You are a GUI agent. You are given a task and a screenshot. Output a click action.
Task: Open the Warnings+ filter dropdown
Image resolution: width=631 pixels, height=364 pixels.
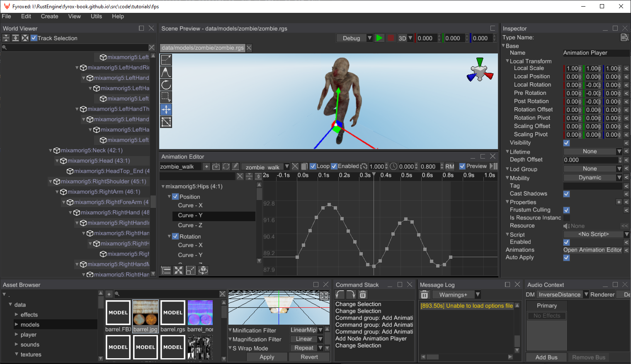coord(456,295)
